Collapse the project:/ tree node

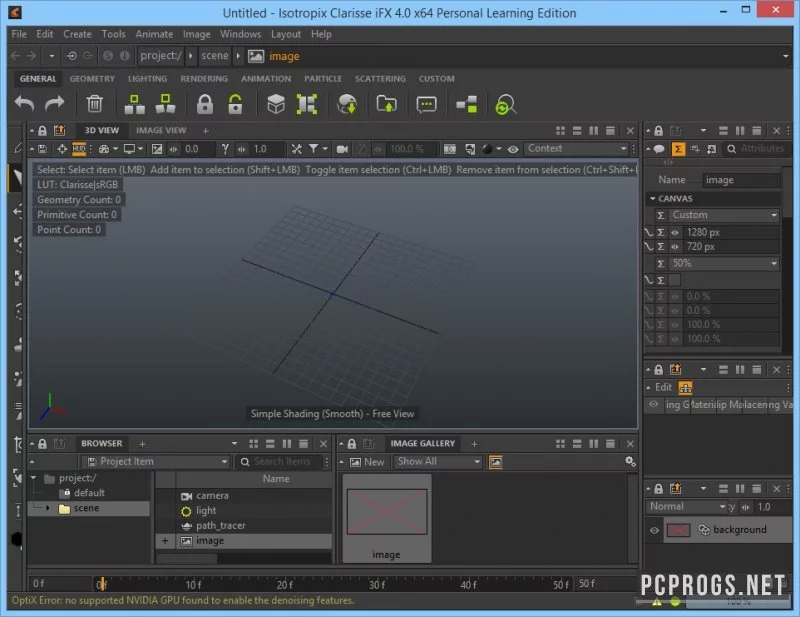tap(34, 478)
